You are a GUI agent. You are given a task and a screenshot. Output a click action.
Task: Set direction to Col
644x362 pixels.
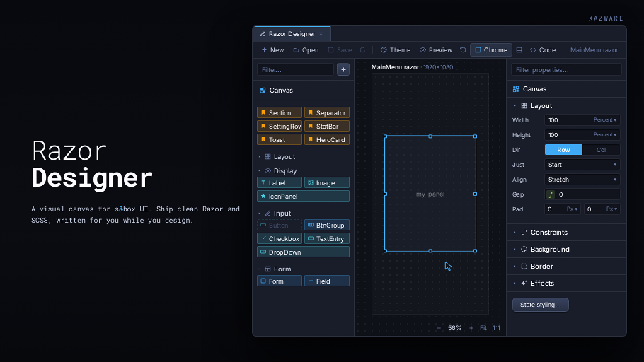pyautogui.click(x=602, y=150)
